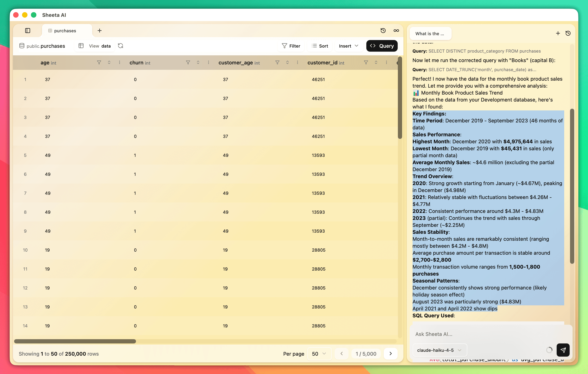
Task: Add a new table tab with the plus button
Action: 99,31
